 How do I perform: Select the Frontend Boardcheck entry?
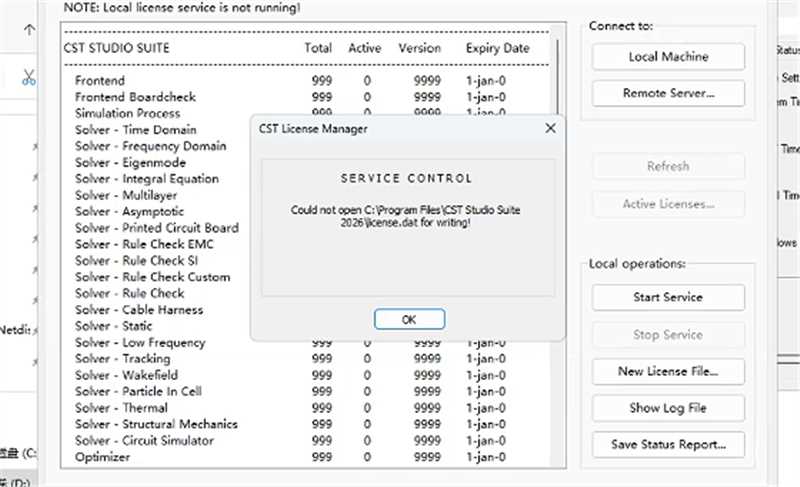point(135,97)
